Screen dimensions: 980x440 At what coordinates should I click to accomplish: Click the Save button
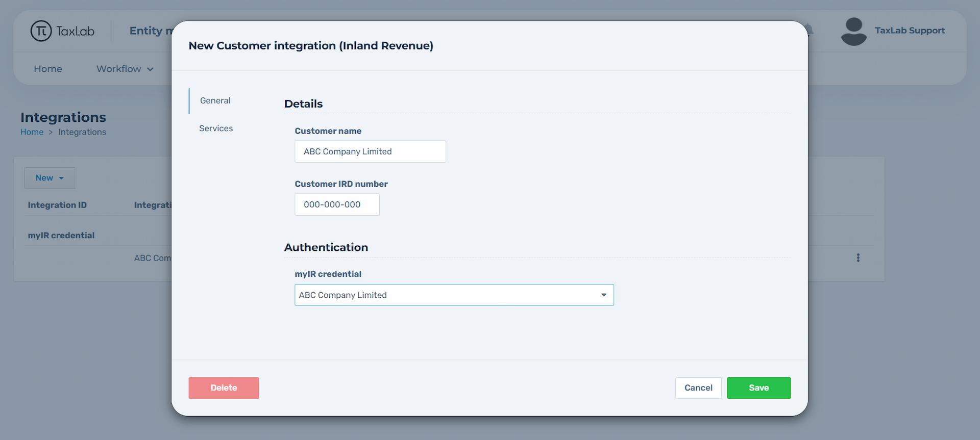(x=758, y=388)
